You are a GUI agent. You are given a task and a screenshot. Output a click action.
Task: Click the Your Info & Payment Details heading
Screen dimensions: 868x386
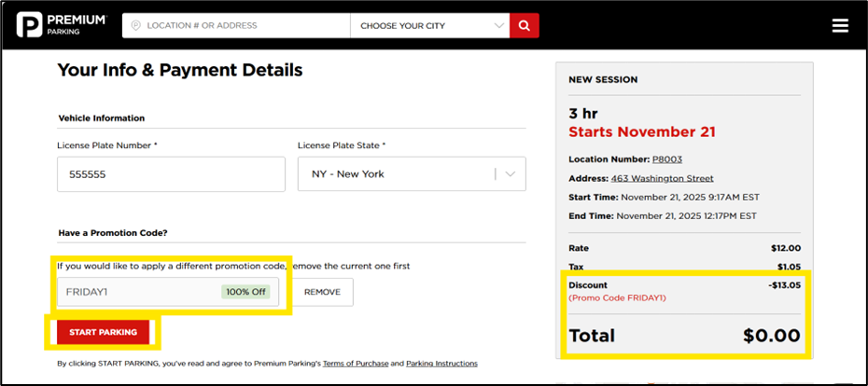coord(180,70)
